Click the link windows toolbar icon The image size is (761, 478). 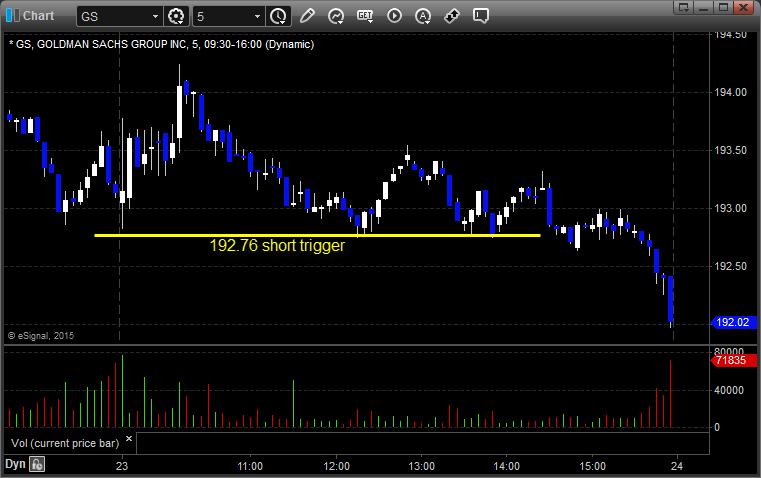[452, 16]
